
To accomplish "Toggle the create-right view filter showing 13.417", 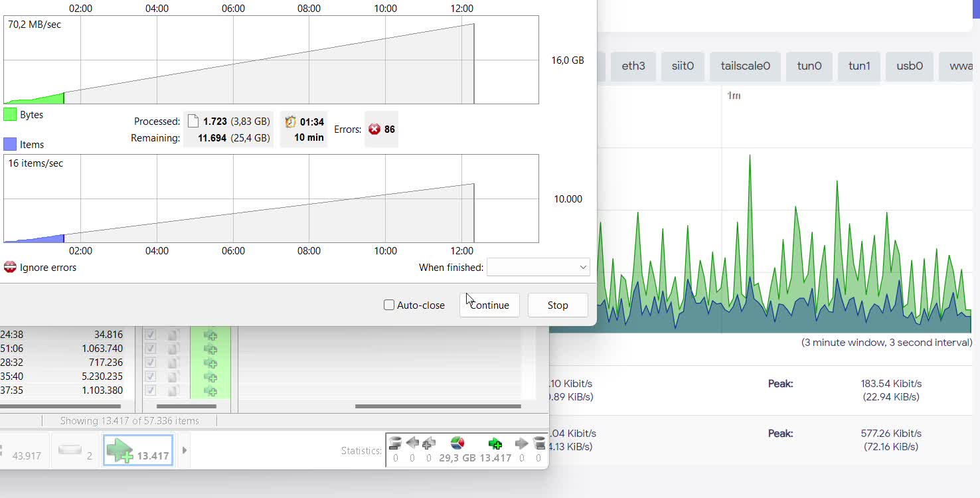I will coord(138,450).
